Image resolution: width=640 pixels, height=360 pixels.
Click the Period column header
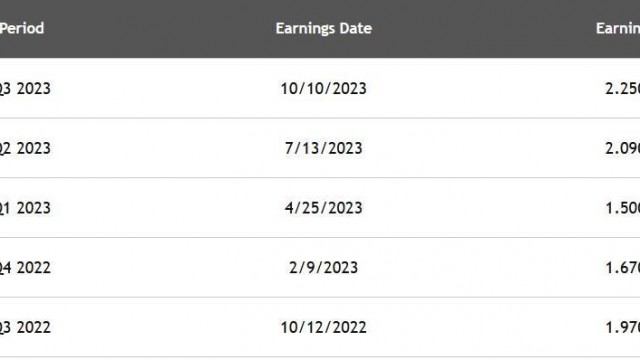tap(22, 29)
